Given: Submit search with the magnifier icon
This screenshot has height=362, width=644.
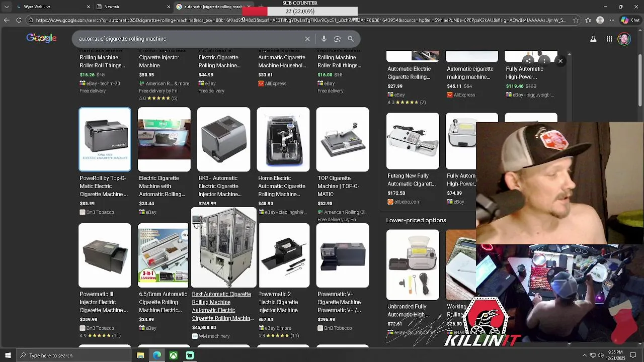Looking at the screenshot, I should pos(351,39).
